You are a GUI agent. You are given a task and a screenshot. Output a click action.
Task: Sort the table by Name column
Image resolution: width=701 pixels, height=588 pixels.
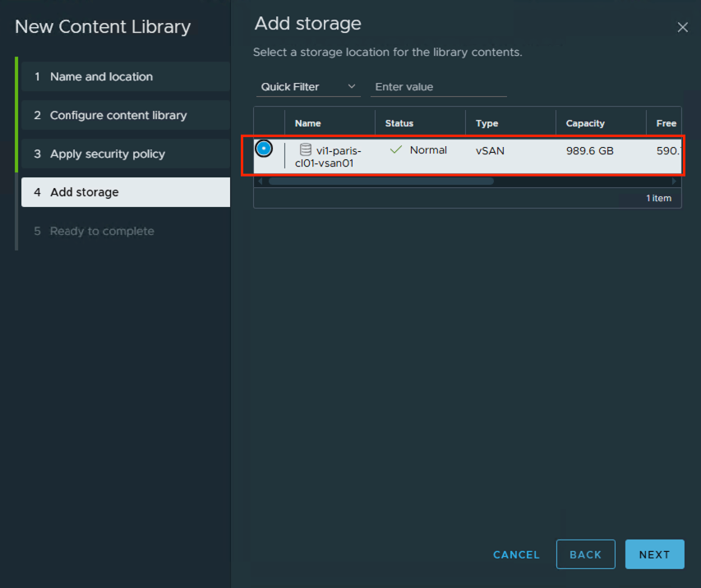pos(308,123)
